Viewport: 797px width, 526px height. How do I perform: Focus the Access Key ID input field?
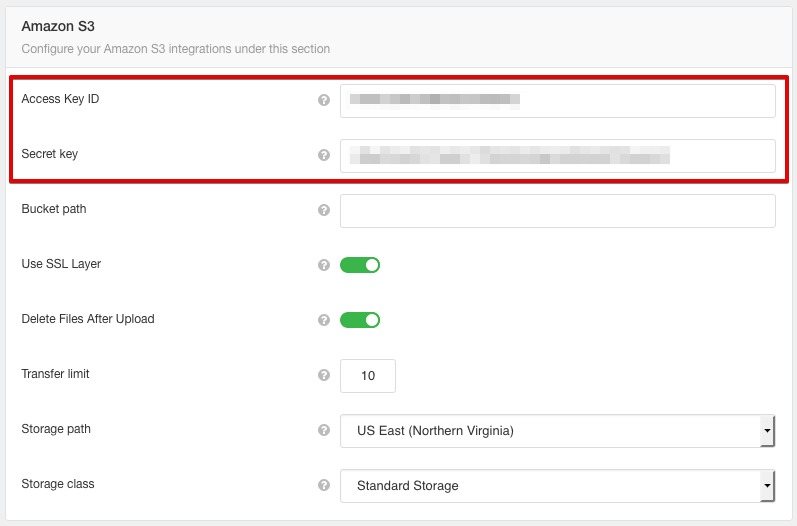click(558, 101)
